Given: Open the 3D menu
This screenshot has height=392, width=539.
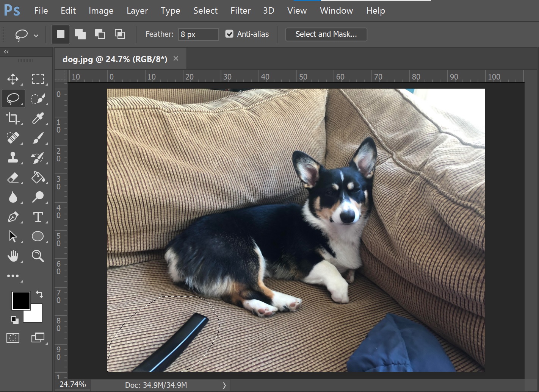Looking at the screenshot, I should pyautogui.click(x=269, y=11).
